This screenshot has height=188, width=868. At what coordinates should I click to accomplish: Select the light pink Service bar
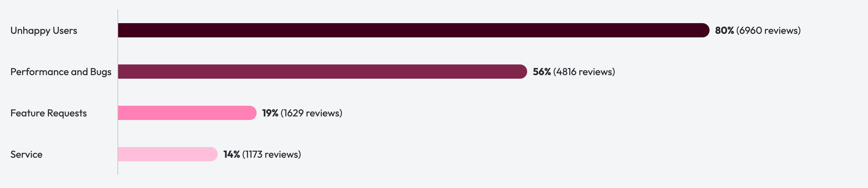point(168,154)
